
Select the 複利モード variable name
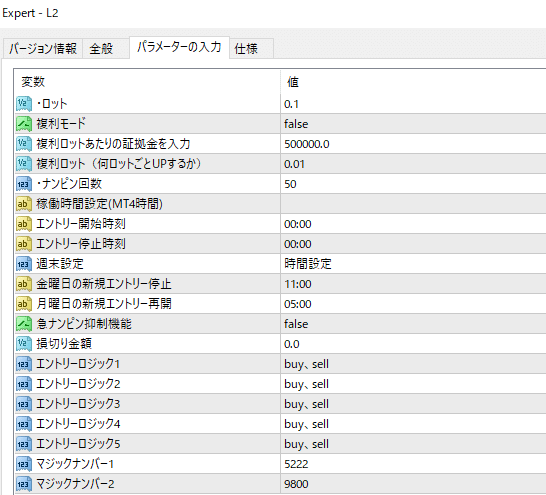pyautogui.click(x=61, y=124)
